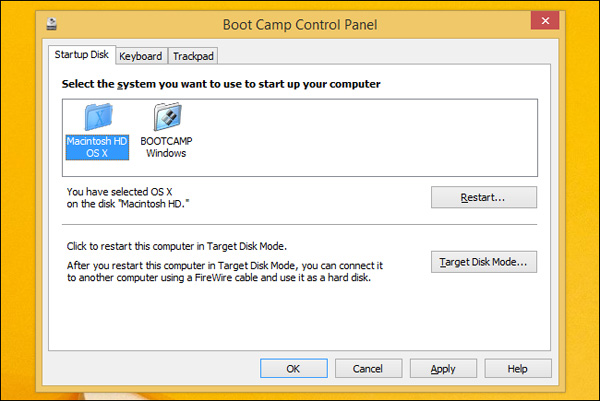The image size is (600, 401).
Task: Go to the Trackpad tab
Action: click(193, 56)
